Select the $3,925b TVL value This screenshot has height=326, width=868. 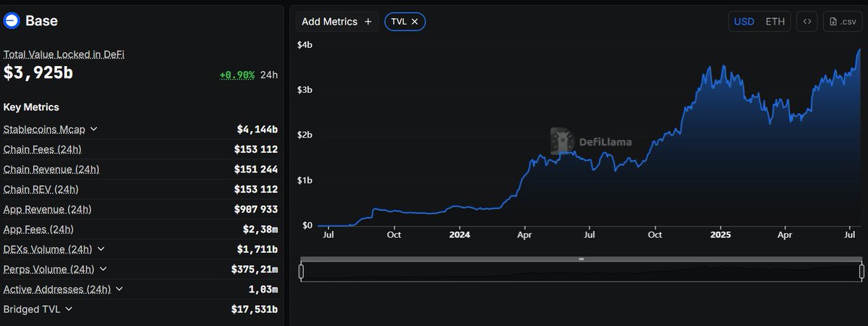tap(38, 72)
